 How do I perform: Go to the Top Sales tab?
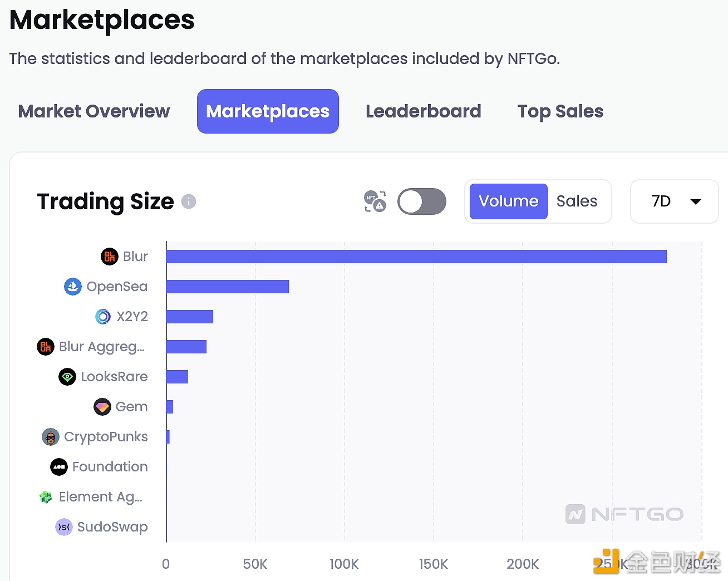(x=560, y=111)
